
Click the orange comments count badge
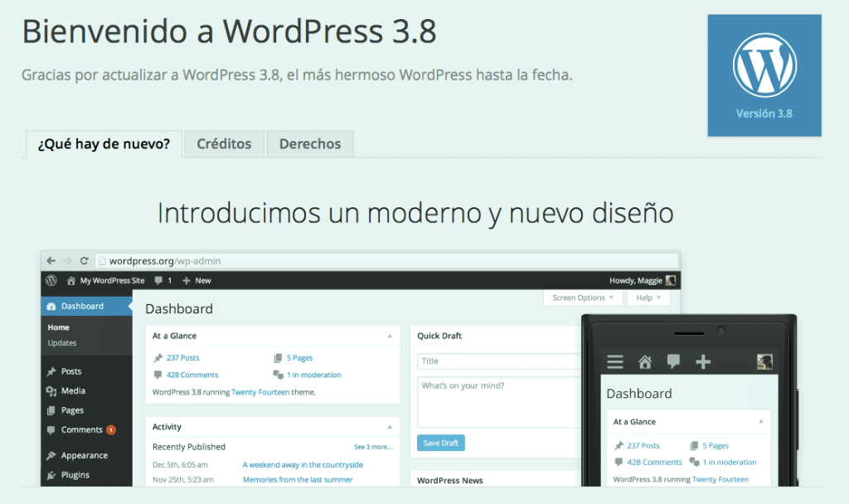coord(111,430)
